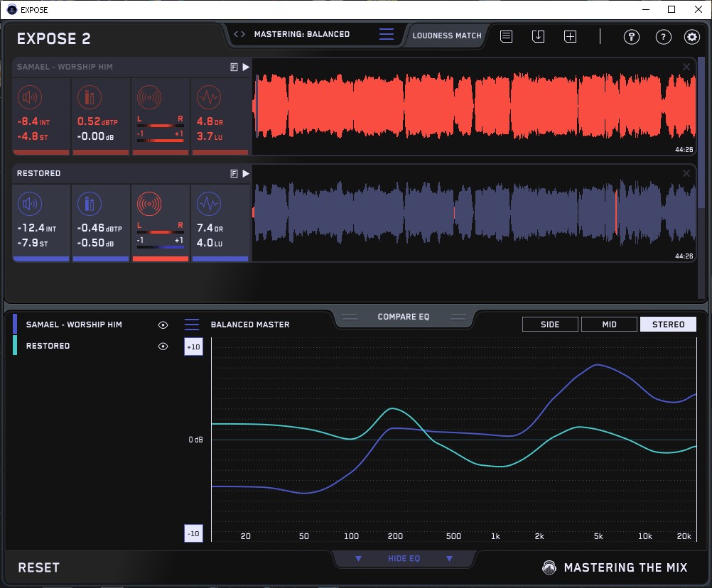Switch EQ view to Mid
Viewport: 712px width, 588px height.
609,325
